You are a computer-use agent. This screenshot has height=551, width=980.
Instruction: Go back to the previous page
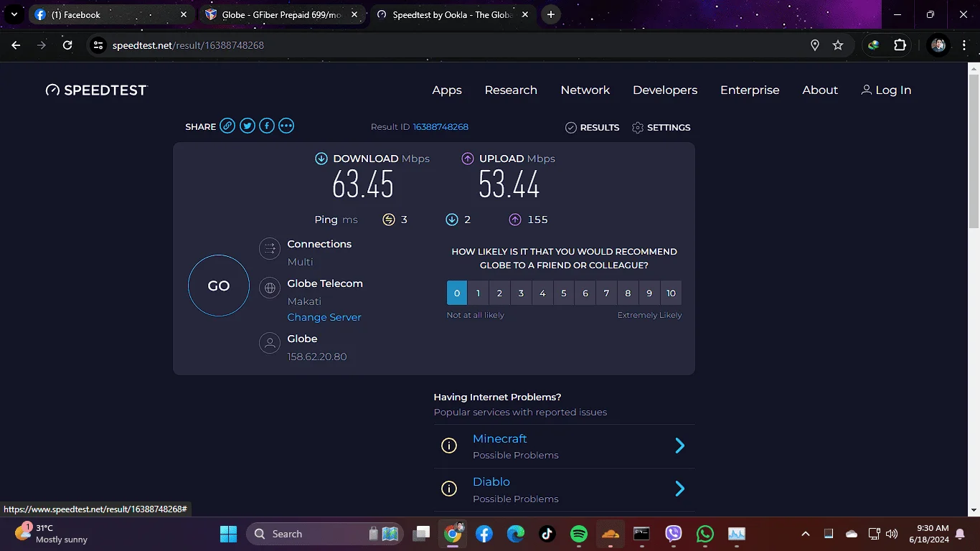pos(16,45)
